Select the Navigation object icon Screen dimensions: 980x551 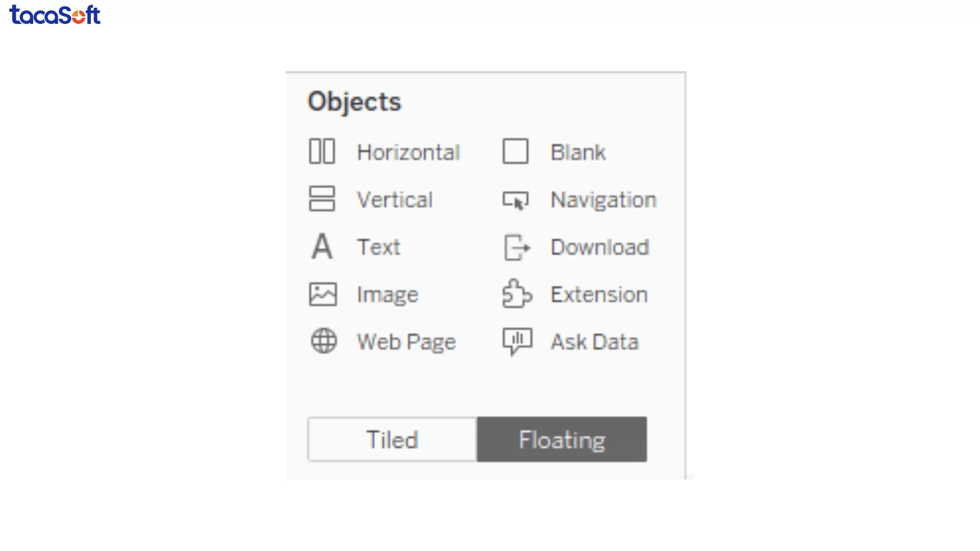pos(516,200)
